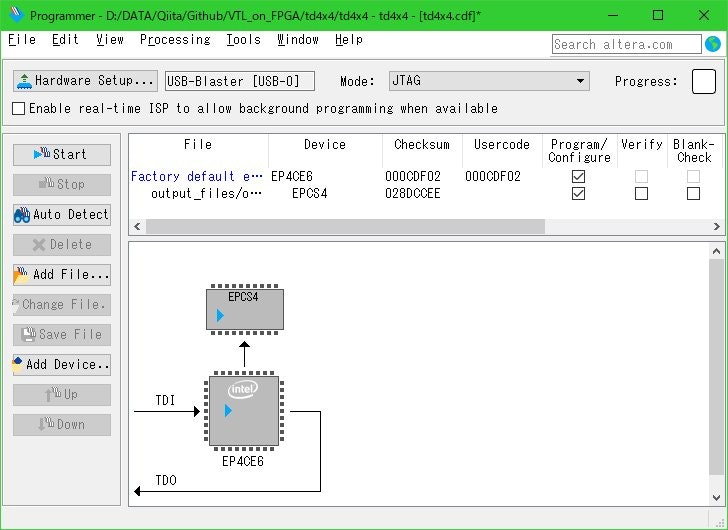Click the Search altera.com field

point(626,45)
